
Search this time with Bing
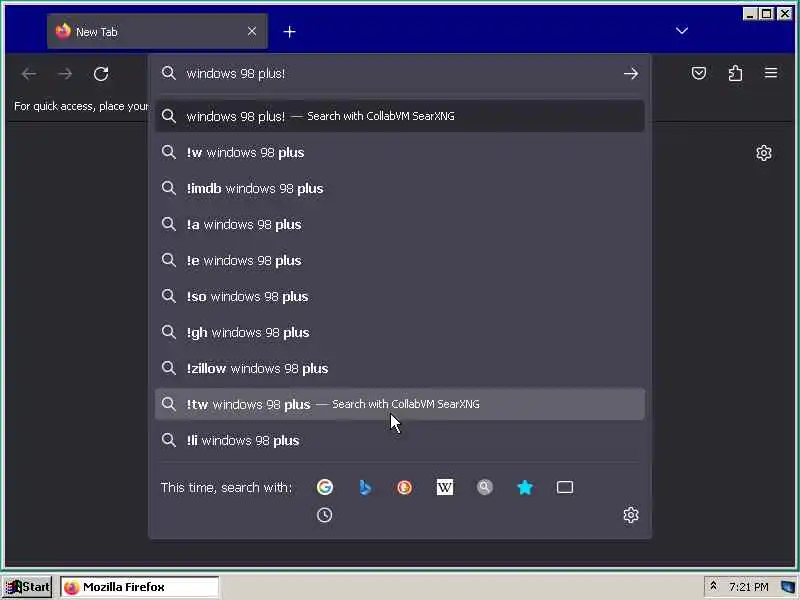point(365,487)
